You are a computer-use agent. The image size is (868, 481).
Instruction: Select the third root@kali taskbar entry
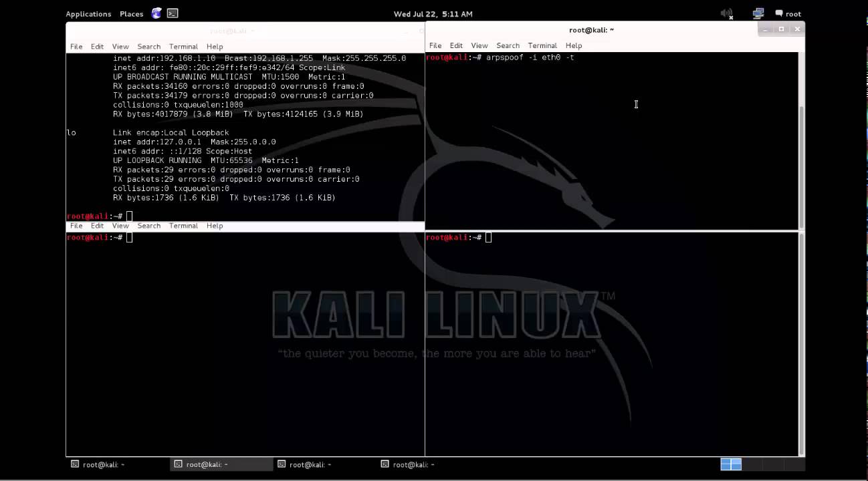pyautogui.click(x=325, y=464)
